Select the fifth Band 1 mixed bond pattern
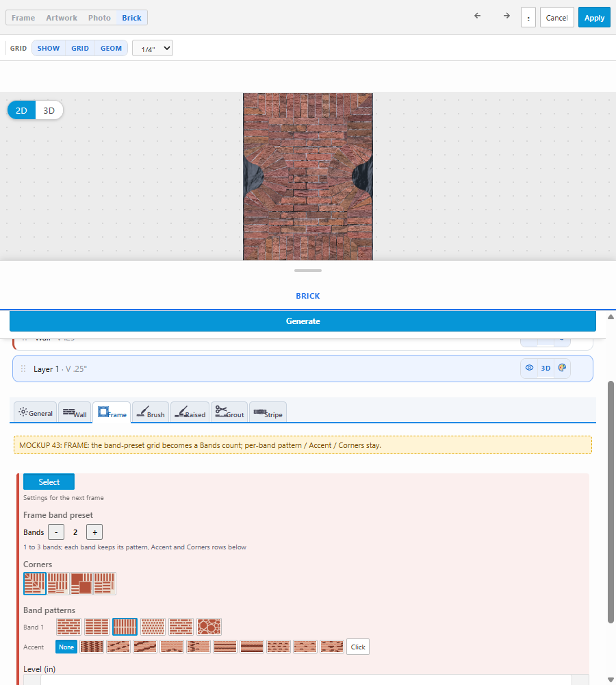The image size is (616, 685). pos(181,627)
